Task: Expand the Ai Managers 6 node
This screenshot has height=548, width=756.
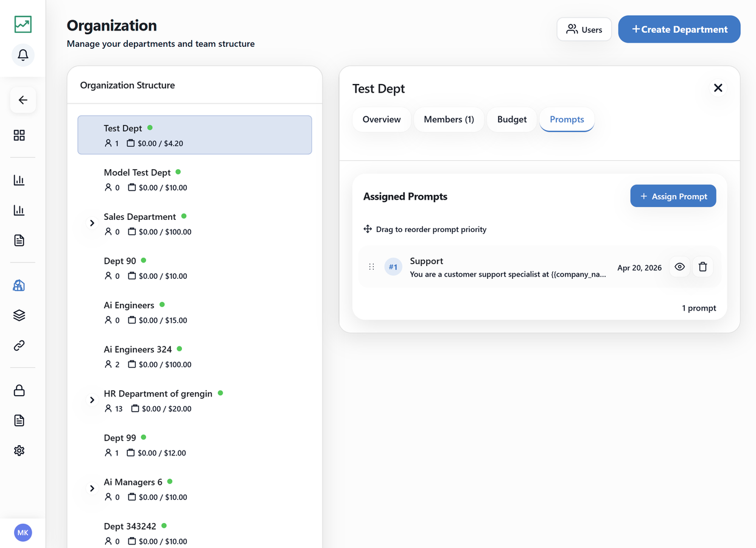Action: coord(92,488)
